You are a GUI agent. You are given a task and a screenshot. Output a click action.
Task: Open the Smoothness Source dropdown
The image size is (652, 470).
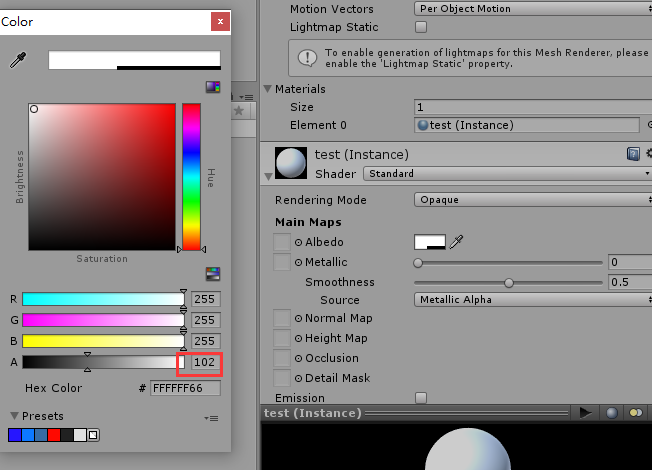(533, 299)
